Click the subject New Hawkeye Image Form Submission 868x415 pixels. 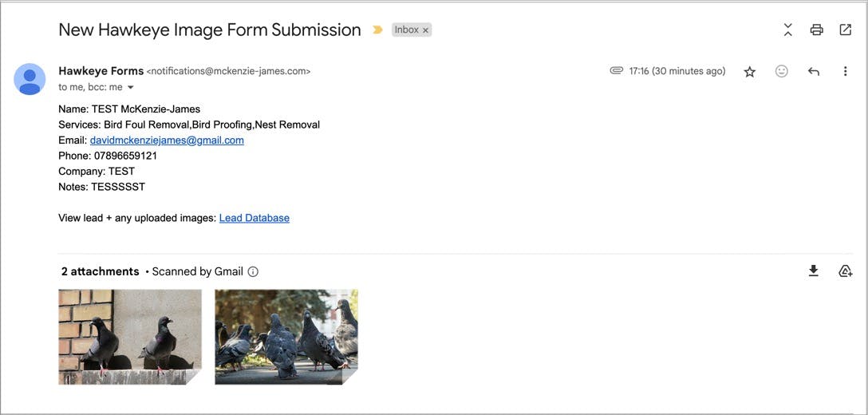click(210, 30)
